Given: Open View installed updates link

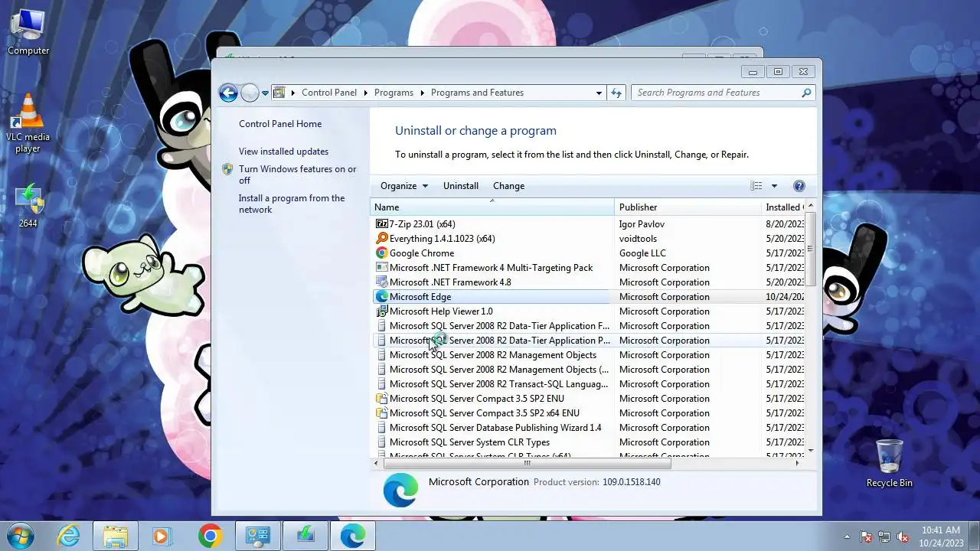Looking at the screenshot, I should (x=283, y=152).
